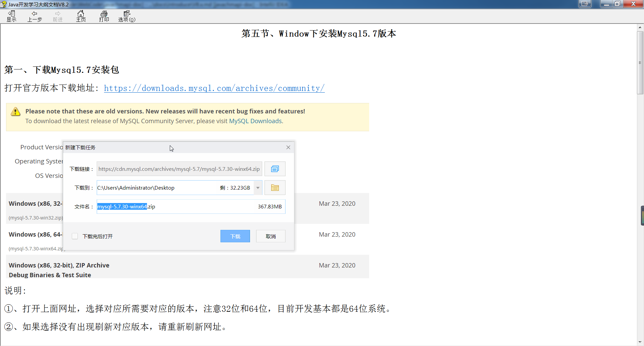
Task: Open the Home (主页) toolbar icon
Action: (x=81, y=16)
